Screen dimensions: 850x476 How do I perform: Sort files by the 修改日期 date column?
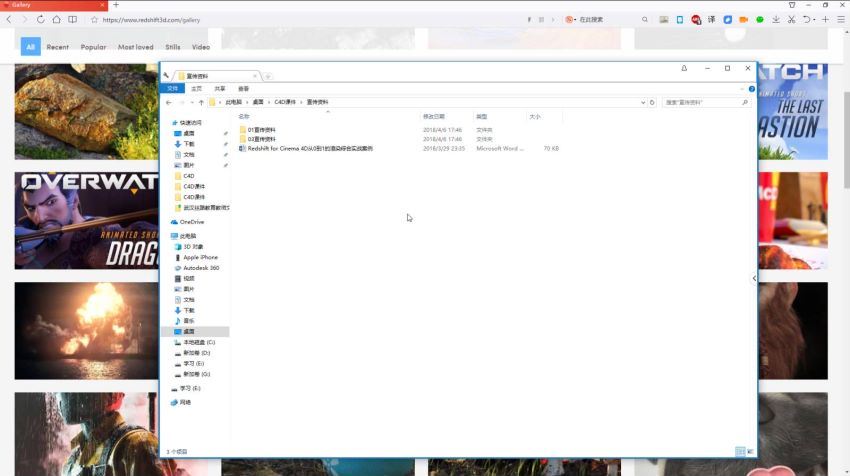point(434,117)
